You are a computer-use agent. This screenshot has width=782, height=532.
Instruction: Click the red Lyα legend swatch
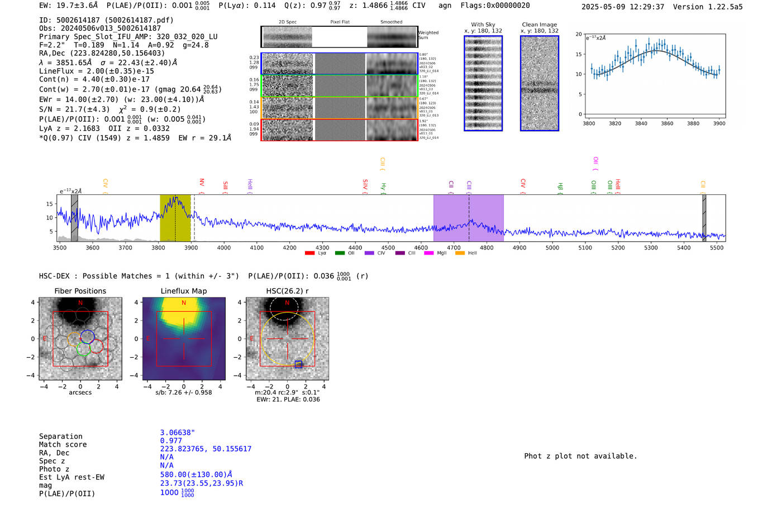tap(310, 253)
